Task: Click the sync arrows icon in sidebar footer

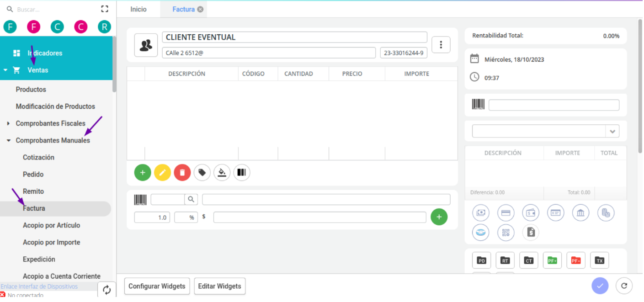Action: click(106, 290)
